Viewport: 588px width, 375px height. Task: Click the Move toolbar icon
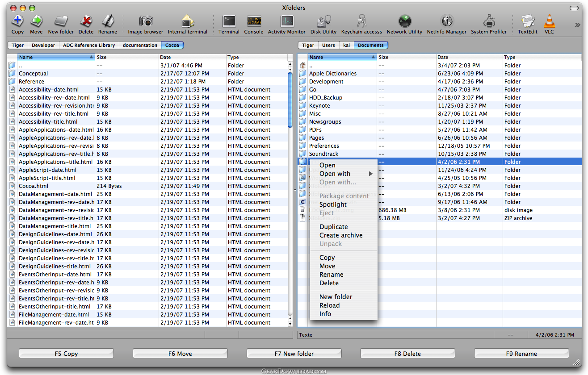[x=36, y=21]
